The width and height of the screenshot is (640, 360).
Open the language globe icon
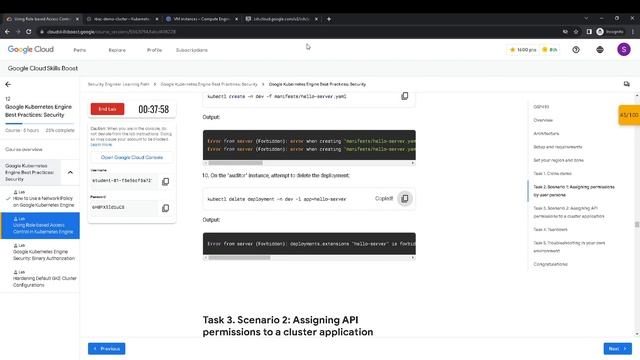coord(600,49)
